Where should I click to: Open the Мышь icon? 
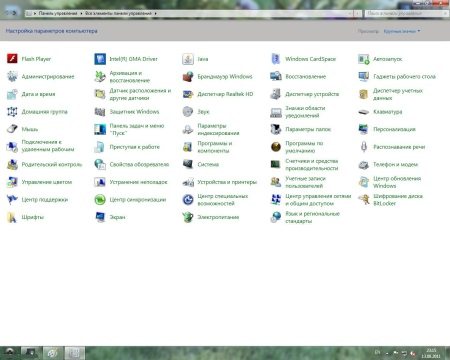(x=12, y=129)
